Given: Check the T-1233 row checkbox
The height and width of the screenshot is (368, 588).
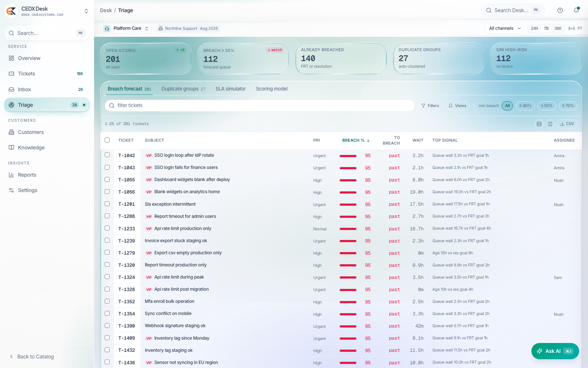Looking at the screenshot, I should 107,228.
